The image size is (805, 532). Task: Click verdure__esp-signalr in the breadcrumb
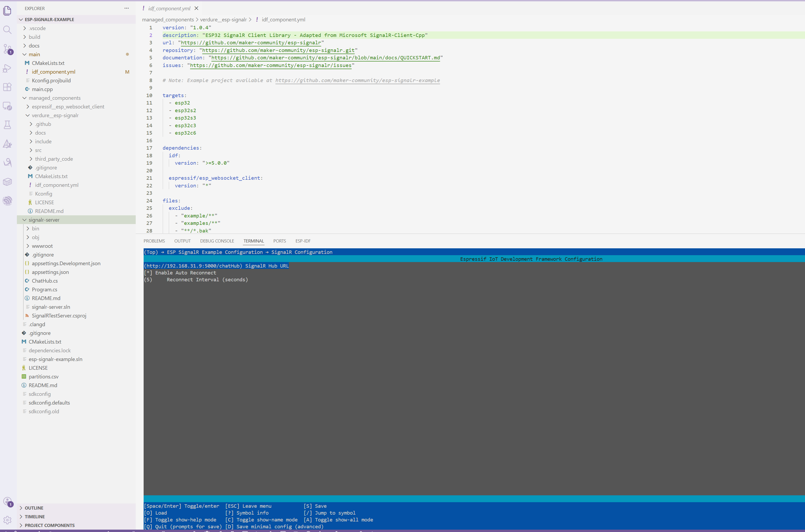[x=223, y=20]
